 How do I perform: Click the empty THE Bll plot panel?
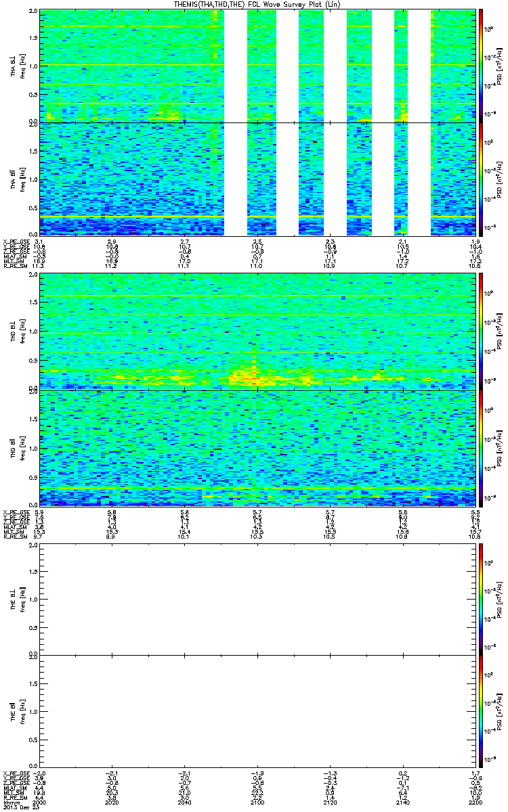point(257,713)
